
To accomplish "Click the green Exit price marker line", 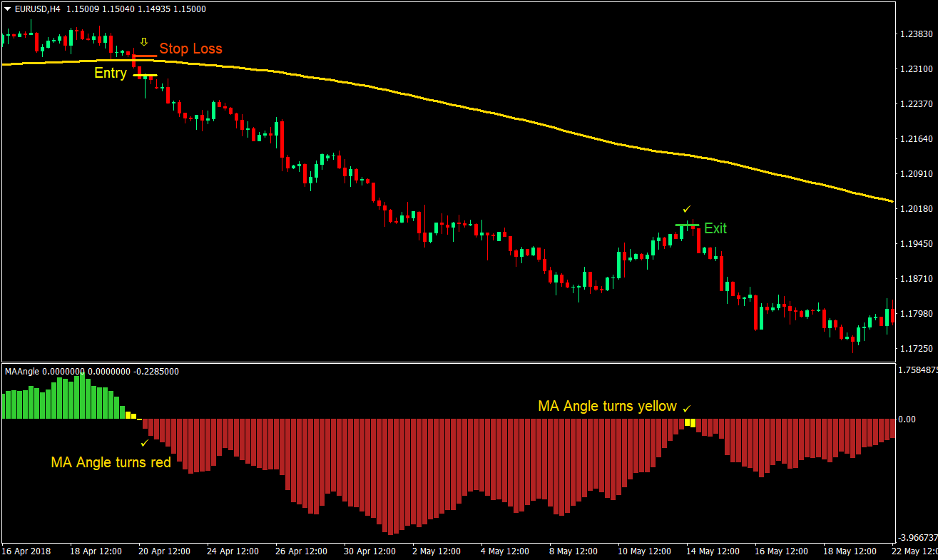I will (687, 225).
